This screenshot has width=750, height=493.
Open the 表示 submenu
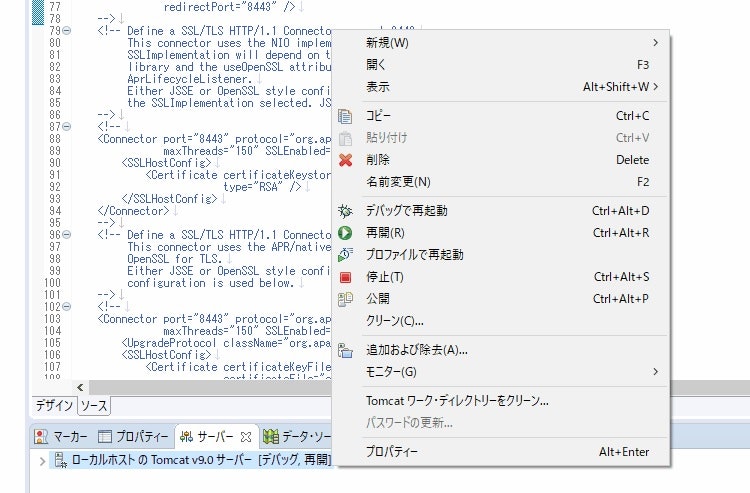pyautogui.click(x=502, y=87)
